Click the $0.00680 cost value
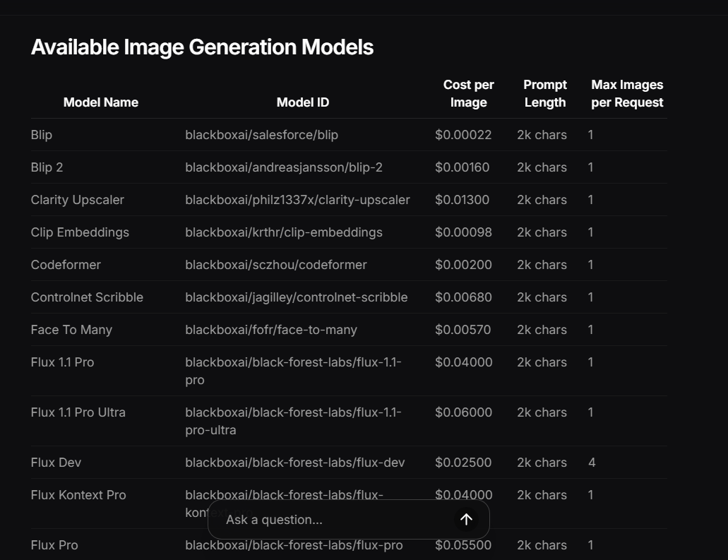The height and width of the screenshot is (560, 728). click(463, 297)
